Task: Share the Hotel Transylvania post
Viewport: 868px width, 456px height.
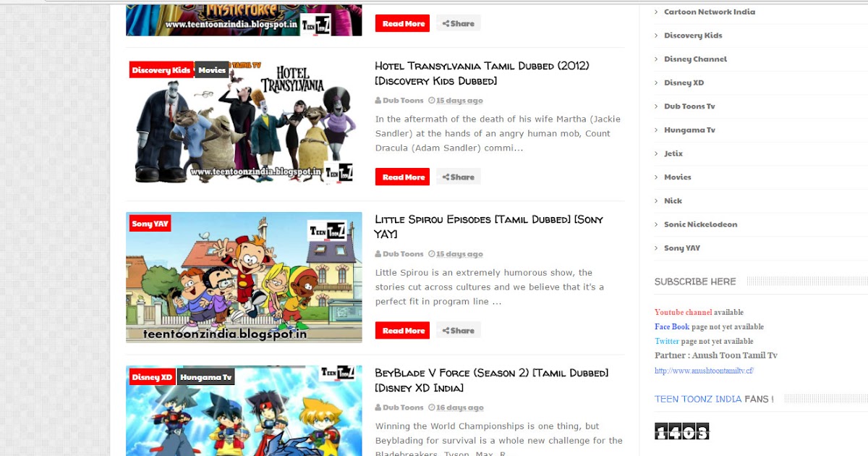Action: pos(459,177)
